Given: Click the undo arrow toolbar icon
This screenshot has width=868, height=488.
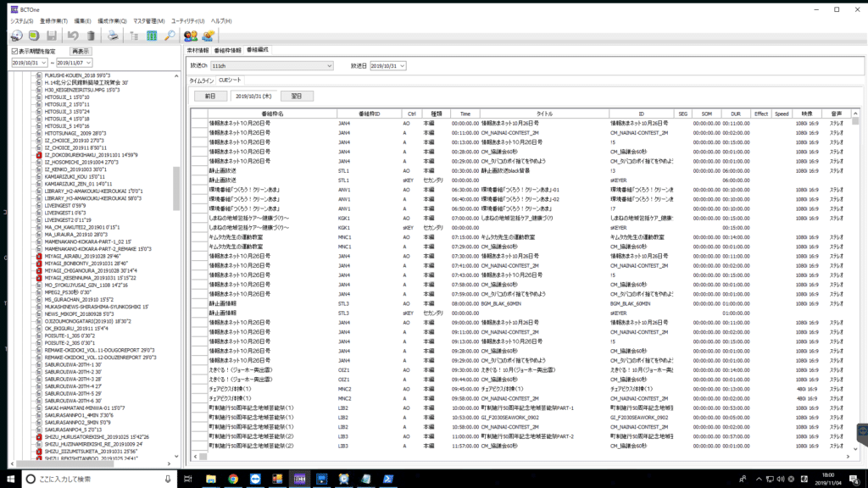Looking at the screenshot, I should tap(73, 36).
